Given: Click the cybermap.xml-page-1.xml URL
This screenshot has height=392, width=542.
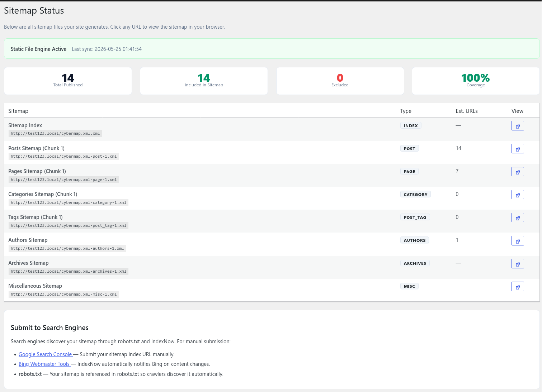Looking at the screenshot, I should pos(63,180).
